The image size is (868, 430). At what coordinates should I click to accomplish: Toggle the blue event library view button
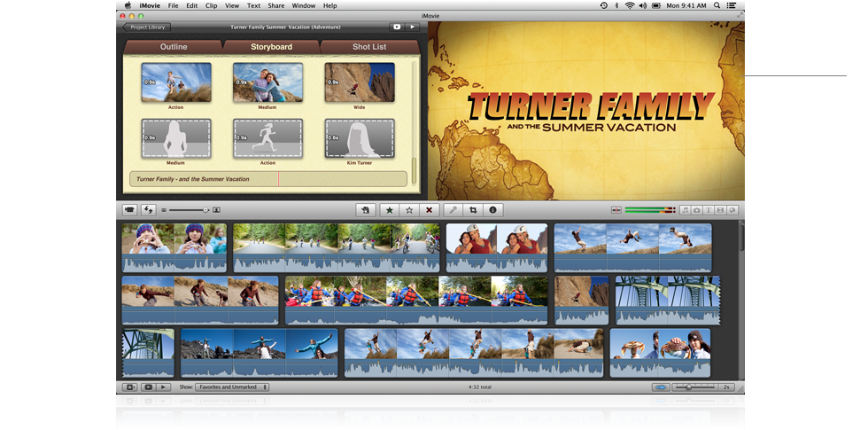(660, 387)
